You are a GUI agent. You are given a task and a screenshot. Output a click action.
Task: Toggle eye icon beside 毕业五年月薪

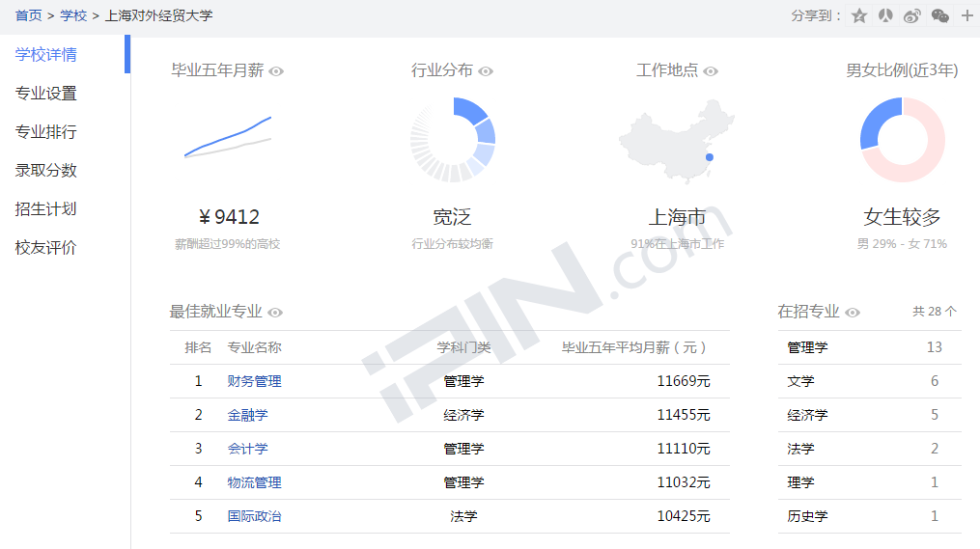pos(276,71)
